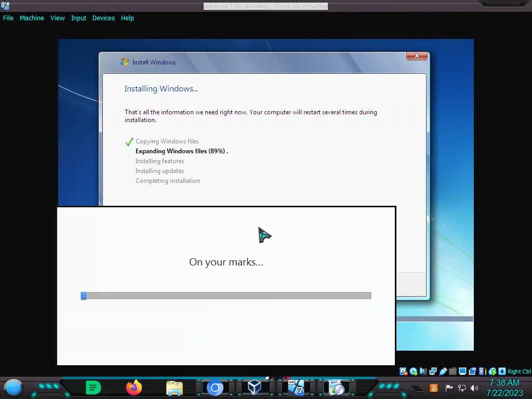
Task: Click the 'Copying Windows files' step text
Action: [167, 141]
